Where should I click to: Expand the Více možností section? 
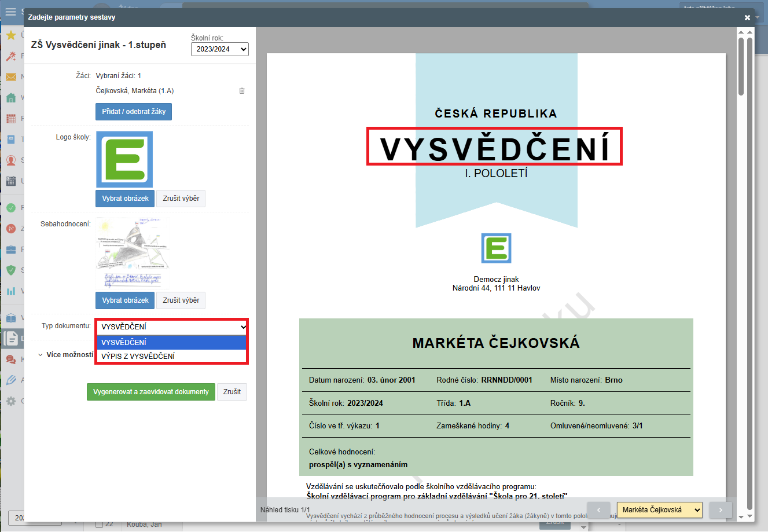[65, 355]
